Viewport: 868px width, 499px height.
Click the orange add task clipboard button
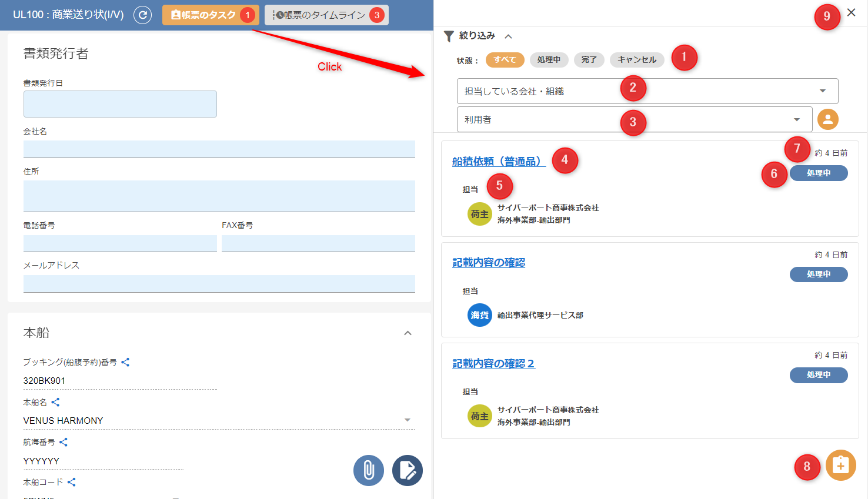[x=840, y=465]
